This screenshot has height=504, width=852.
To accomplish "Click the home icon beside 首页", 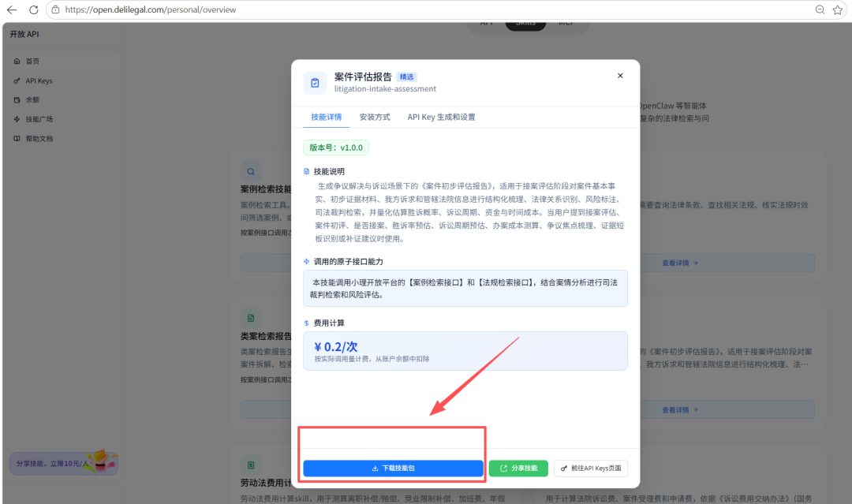I will 17,62.
